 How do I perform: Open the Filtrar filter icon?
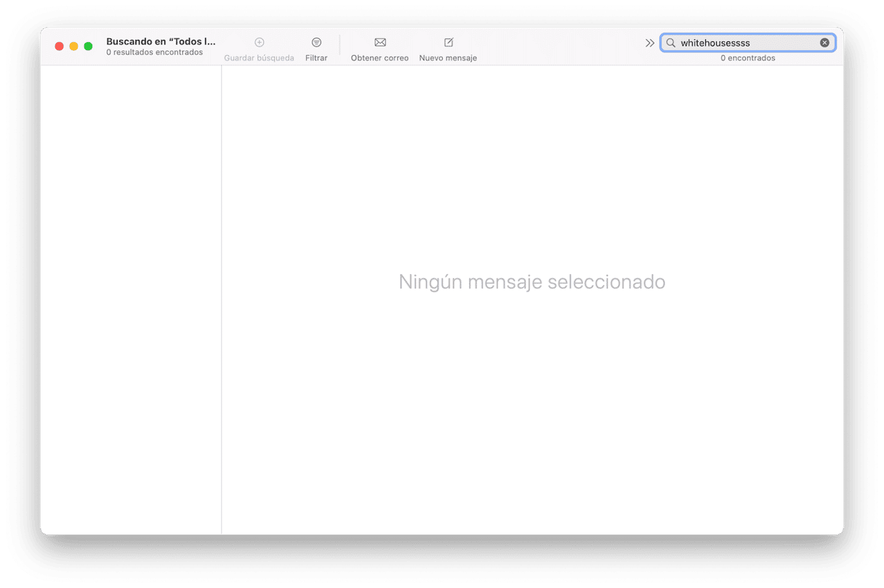tap(316, 42)
